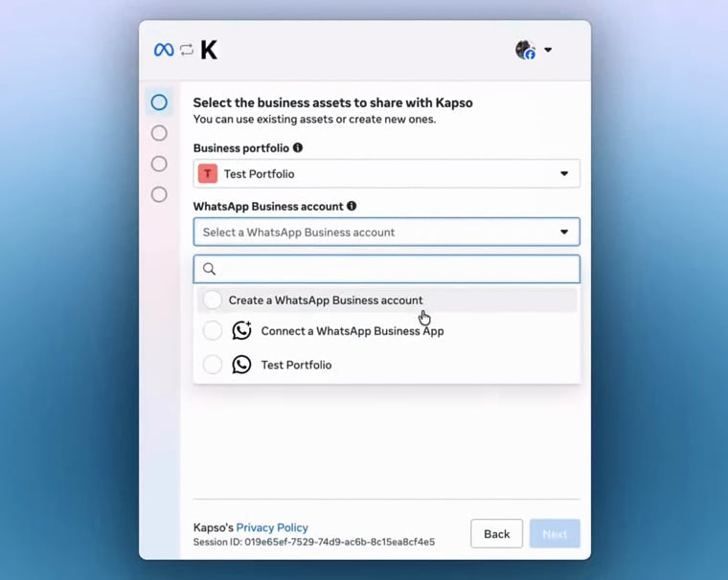Go to the second step indicator circle
This screenshot has height=580, width=728.
pos(159,133)
